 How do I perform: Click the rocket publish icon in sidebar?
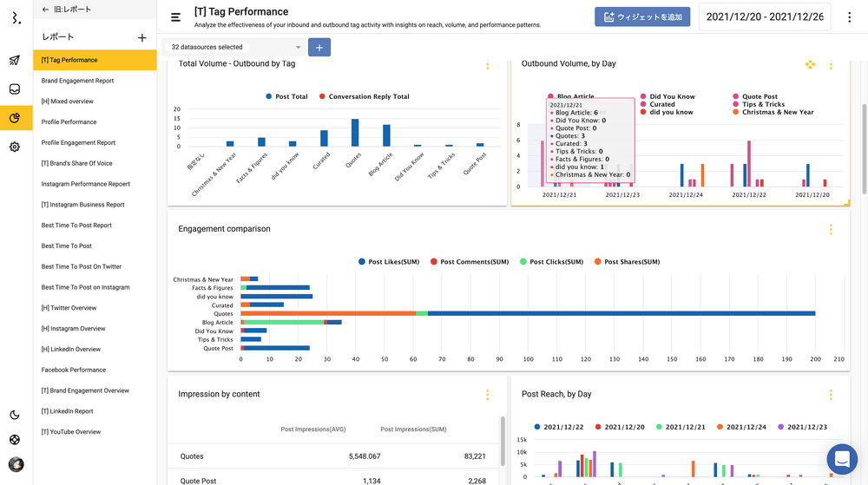(15, 61)
